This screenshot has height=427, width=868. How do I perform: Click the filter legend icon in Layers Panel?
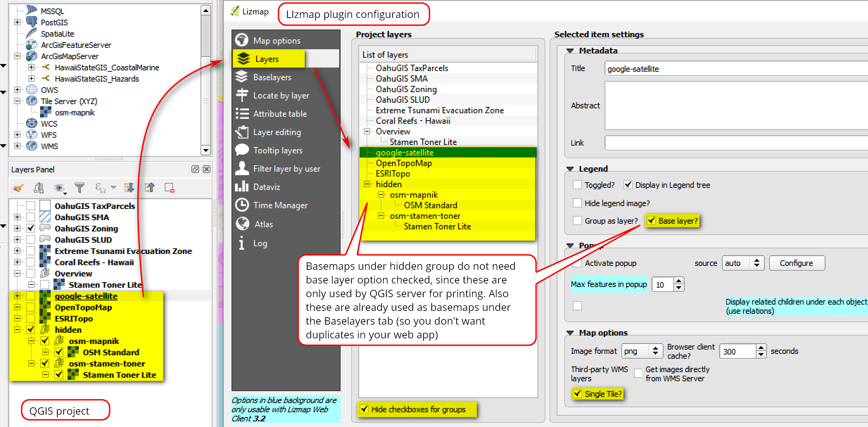click(x=80, y=188)
